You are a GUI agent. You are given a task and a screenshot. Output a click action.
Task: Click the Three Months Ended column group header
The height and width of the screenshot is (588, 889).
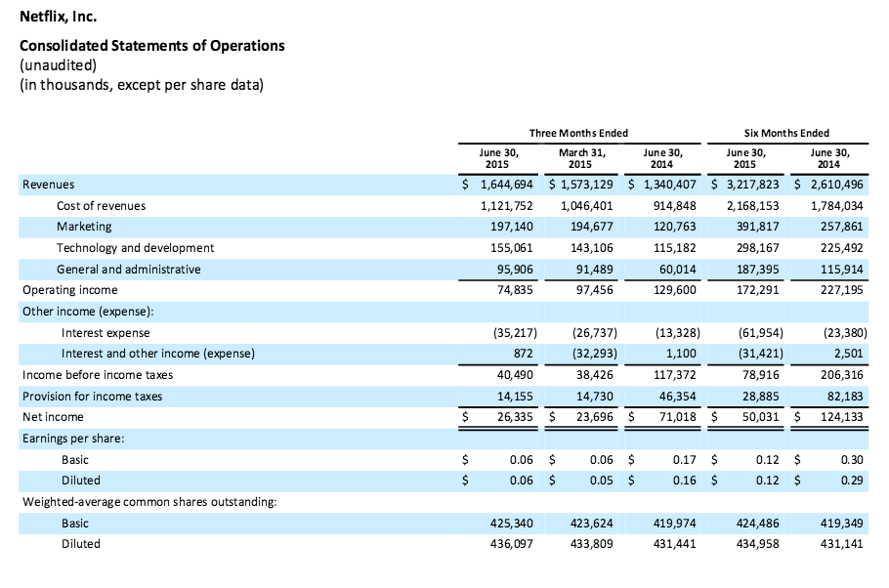click(x=578, y=133)
